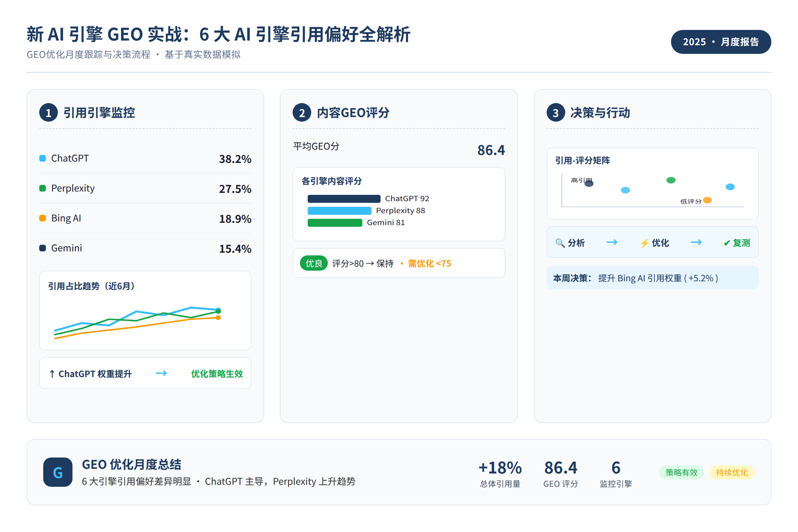Click the 总体引用量 label
This screenshot has width=798, height=532.
click(x=500, y=484)
